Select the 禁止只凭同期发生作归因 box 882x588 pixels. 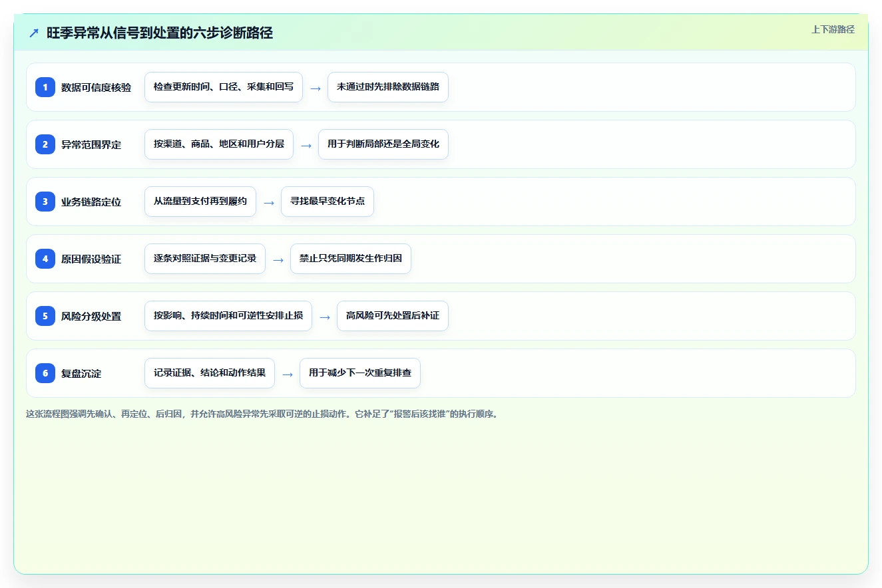351,258
